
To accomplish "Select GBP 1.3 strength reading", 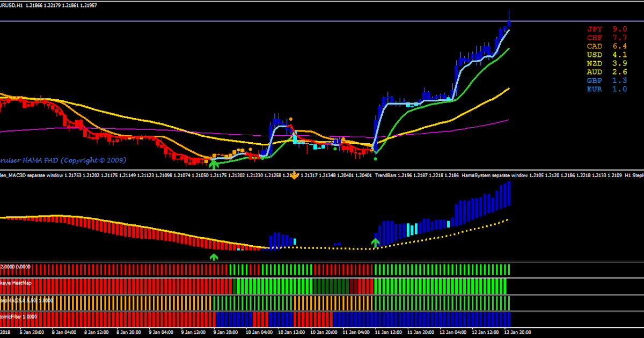I will click(x=607, y=80).
